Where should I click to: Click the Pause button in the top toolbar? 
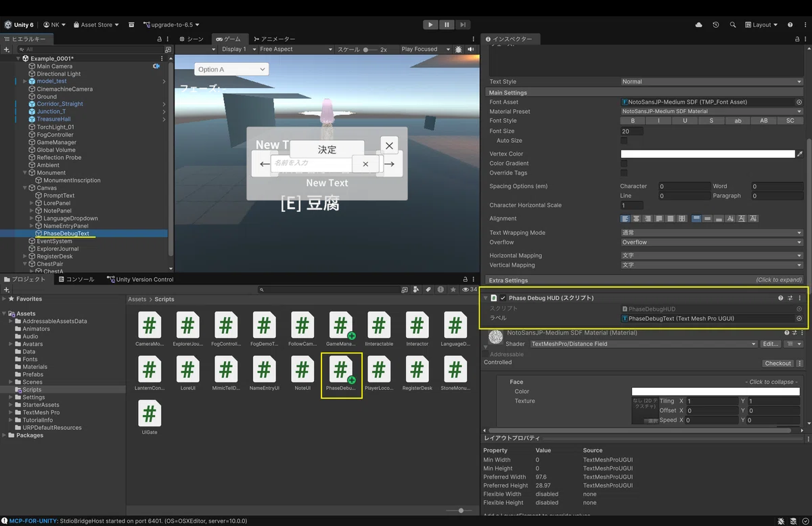[447, 24]
